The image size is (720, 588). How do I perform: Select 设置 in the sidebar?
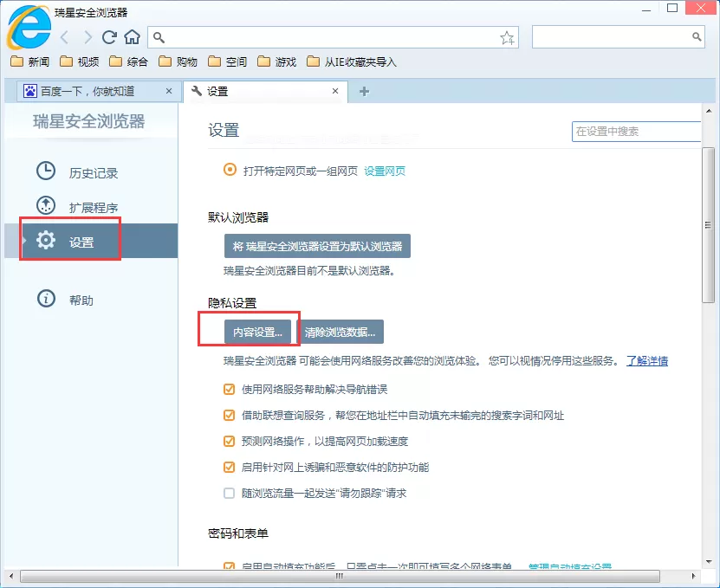point(91,241)
